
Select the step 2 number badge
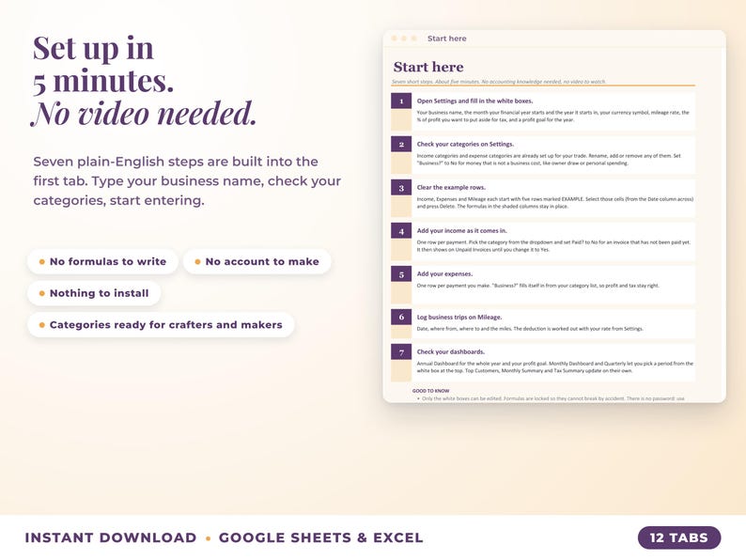pyautogui.click(x=401, y=144)
